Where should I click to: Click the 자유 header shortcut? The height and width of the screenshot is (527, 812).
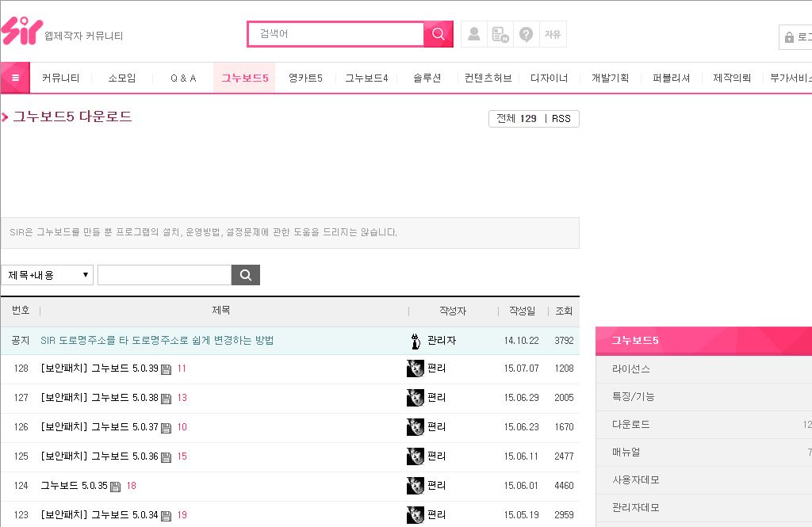tap(553, 34)
